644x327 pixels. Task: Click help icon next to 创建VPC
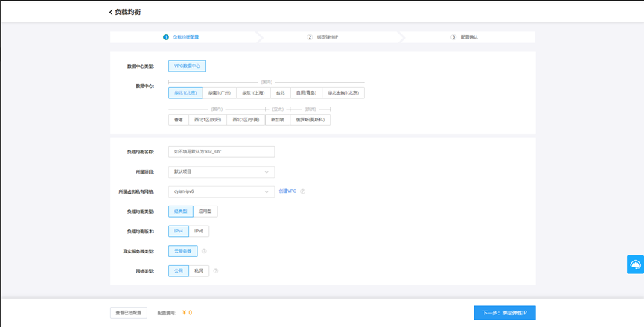303,191
